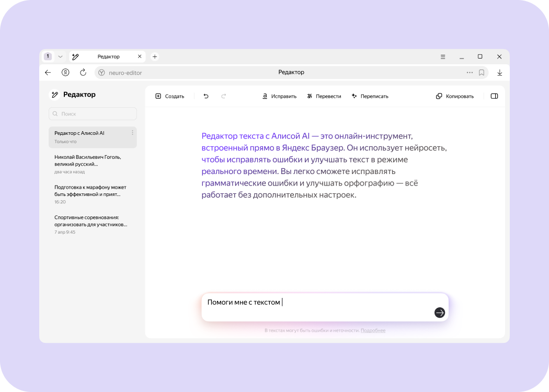Open the Спортивные соревнования document
Screen dimensions: 549x392
[x=93, y=224]
